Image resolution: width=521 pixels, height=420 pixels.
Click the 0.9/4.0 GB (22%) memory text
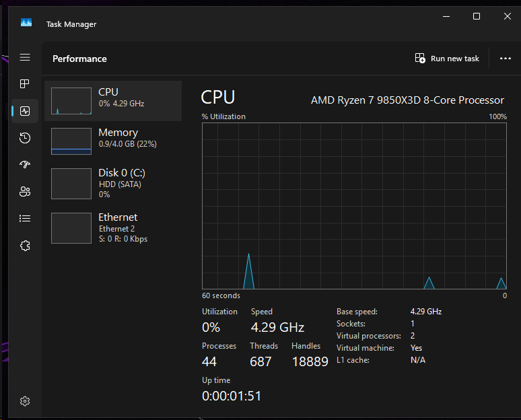[x=128, y=144]
